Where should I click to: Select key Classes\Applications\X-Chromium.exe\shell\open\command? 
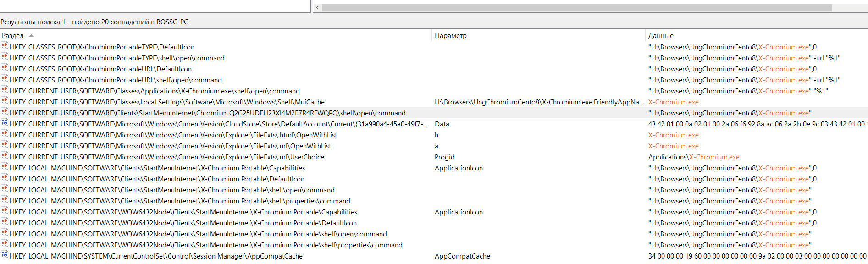point(155,91)
